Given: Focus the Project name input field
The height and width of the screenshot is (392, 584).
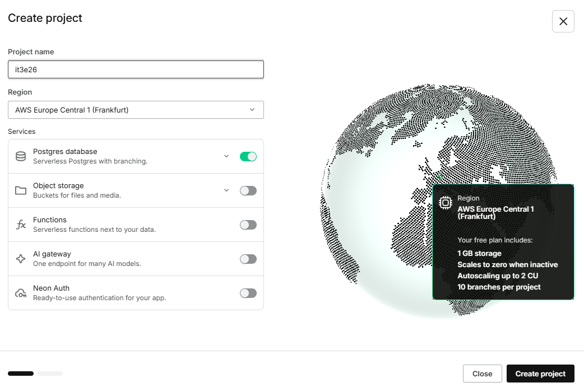Looking at the screenshot, I should tap(136, 69).
